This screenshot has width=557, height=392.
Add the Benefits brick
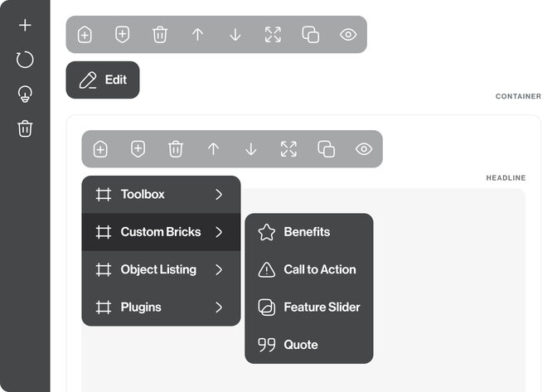307,232
